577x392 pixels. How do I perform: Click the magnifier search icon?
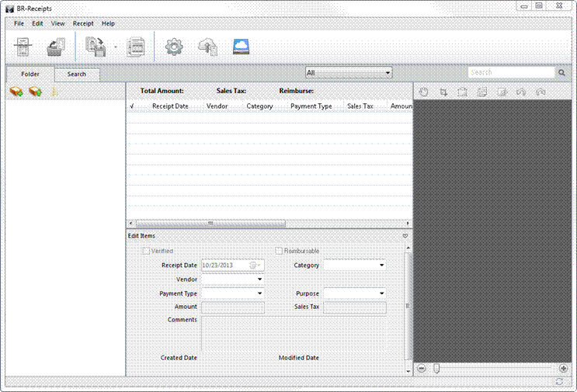(x=561, y=73)
